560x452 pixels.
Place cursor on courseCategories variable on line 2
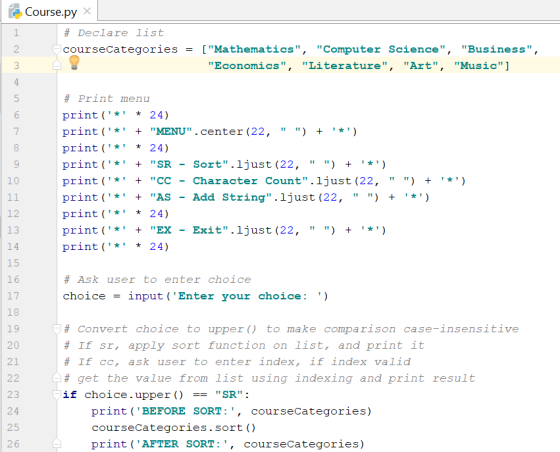pyautogui.click(x=120, y=49)
